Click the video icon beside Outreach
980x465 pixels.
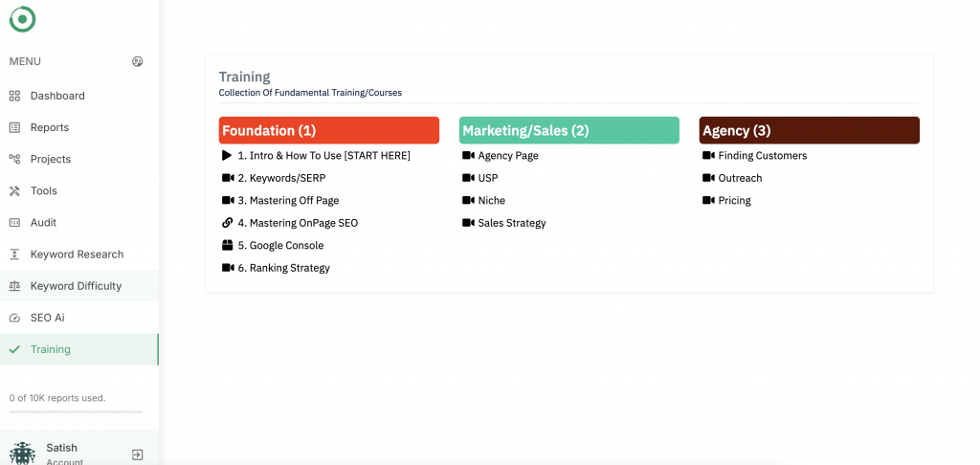coord(708,178)
